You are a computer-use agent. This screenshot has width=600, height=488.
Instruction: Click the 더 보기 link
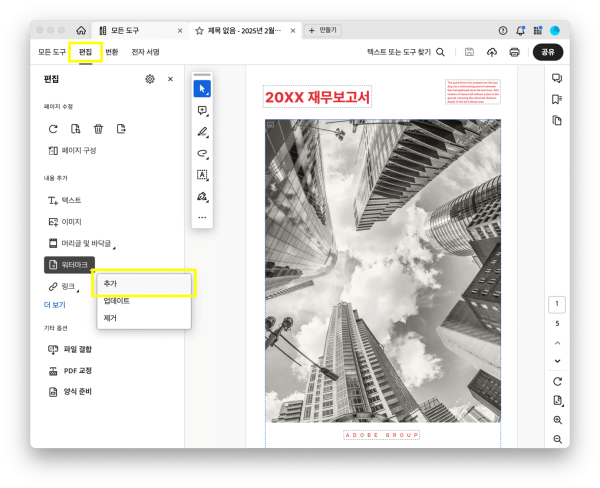click(x=55, y=305)
